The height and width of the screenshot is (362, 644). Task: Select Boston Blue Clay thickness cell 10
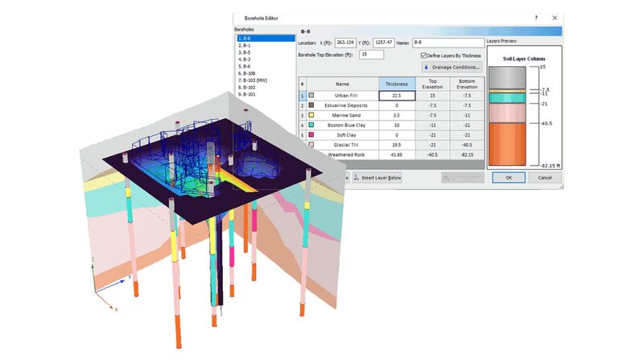[397, 125]
